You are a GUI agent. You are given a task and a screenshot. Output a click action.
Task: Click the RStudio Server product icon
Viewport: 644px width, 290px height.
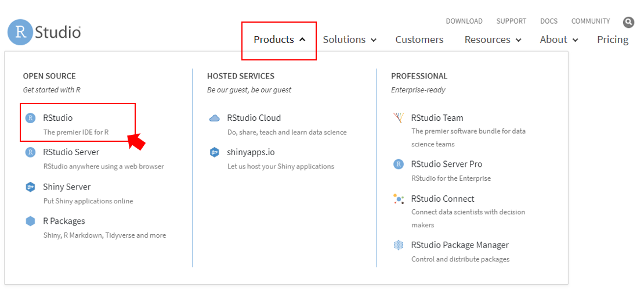pos(30,152)
